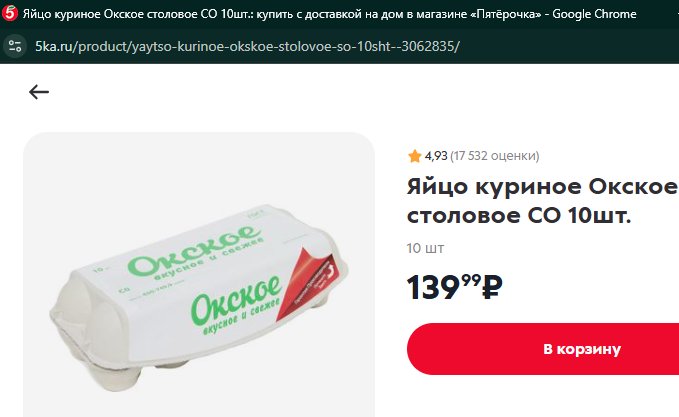This screenshot has width=679, height=417.
Task: Click the ruble currency symbol beside the price
Action: click(x=492, y=287)
